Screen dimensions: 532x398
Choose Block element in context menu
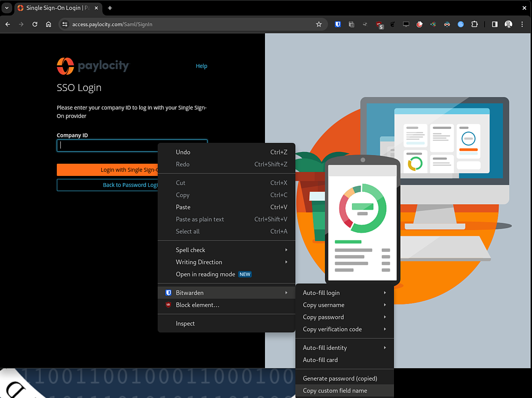tap(197, 305)
